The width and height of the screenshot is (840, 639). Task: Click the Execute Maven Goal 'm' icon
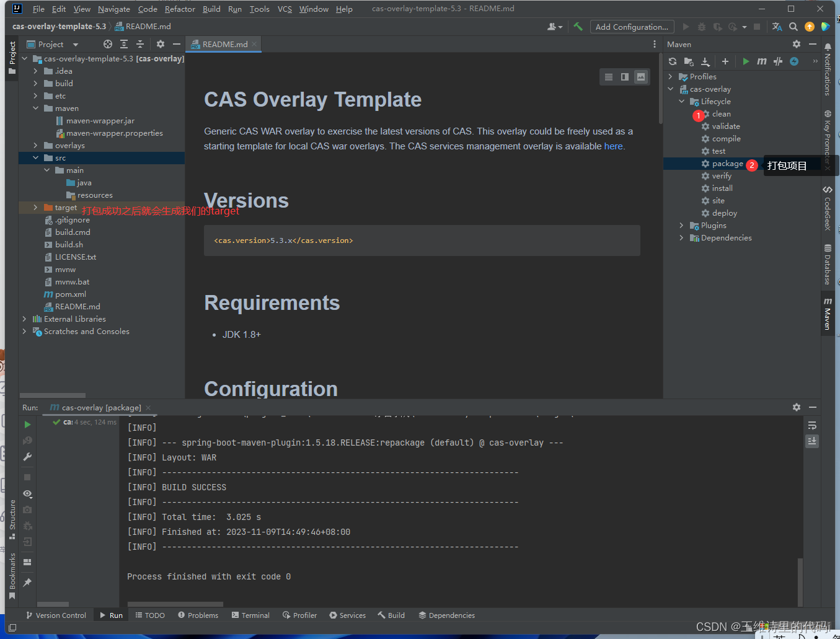762,61
